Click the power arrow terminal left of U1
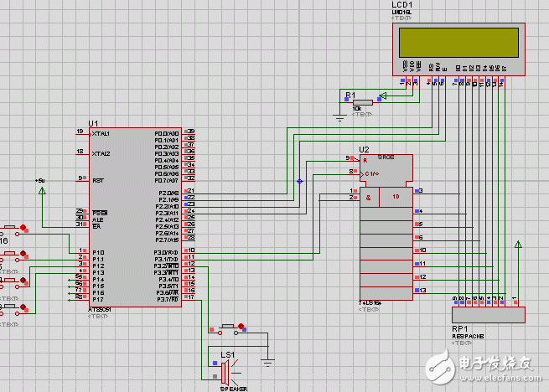 pyautogui.click(x=41, y=193)
